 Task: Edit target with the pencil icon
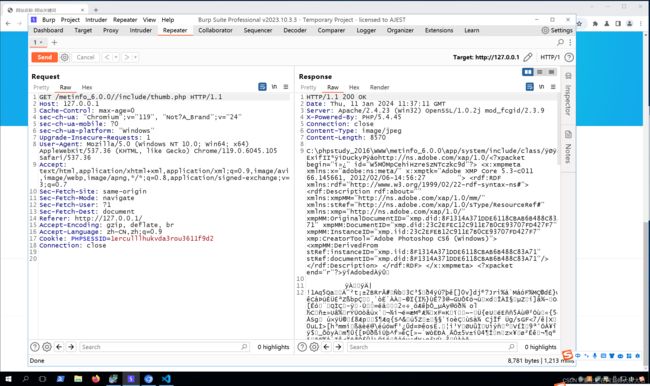[528, 57]
